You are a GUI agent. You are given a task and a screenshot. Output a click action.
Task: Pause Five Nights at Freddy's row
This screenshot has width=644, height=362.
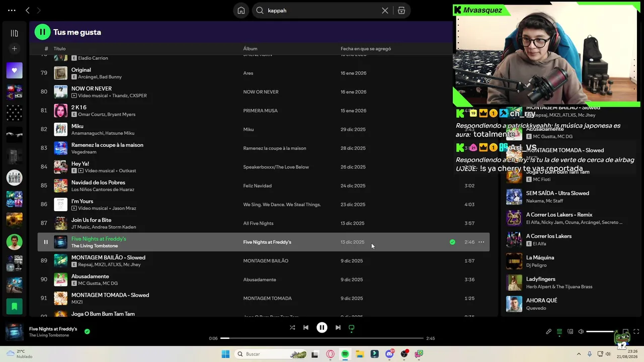tap(45, 242)
